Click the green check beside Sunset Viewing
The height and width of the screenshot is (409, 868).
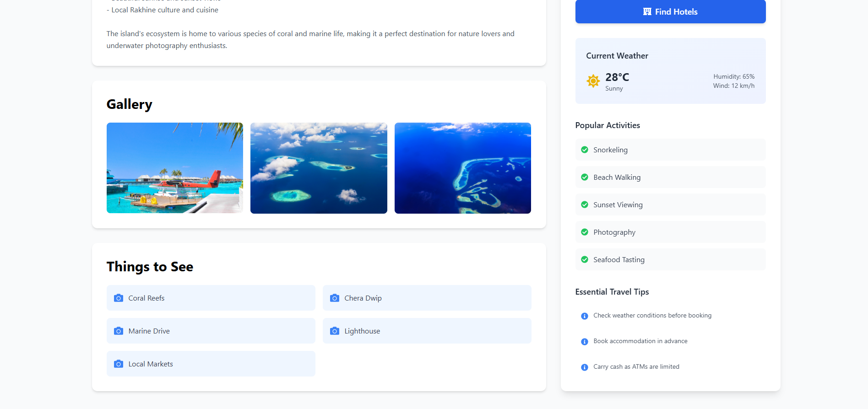click(x=585, y=204)
